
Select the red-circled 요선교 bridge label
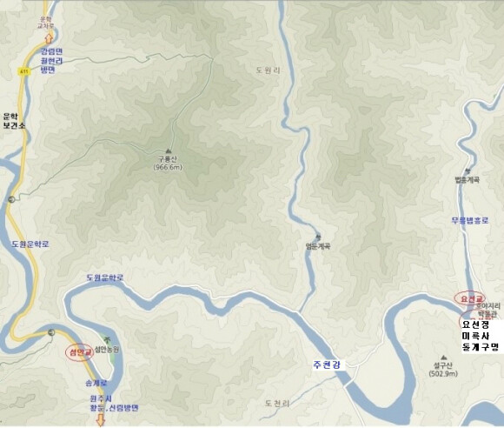tap(470, 298)
